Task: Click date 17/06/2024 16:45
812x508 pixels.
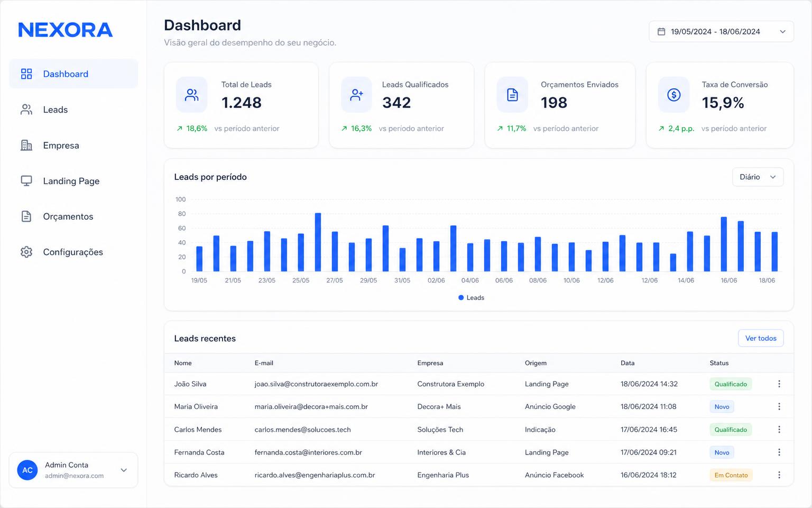Action: (649, 429)
